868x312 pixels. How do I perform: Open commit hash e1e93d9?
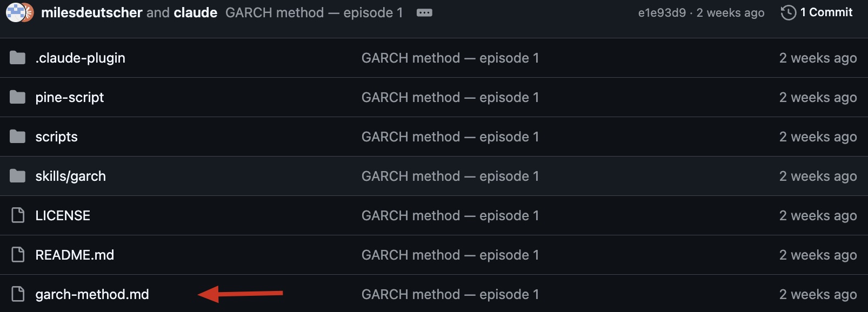click(x=662, y=13)
